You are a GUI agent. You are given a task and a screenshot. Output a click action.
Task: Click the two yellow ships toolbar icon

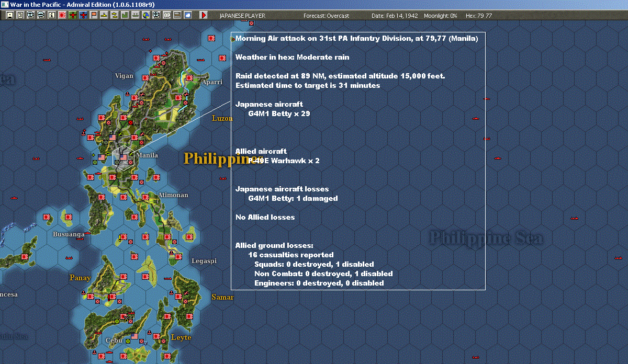point(115,15)
